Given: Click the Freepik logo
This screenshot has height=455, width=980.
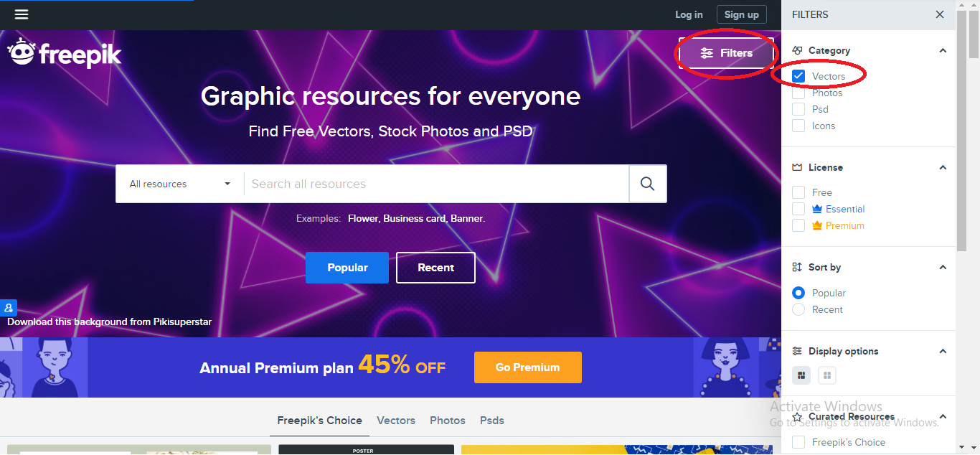Looking at the screenshot, I should [x=65, y=53].
